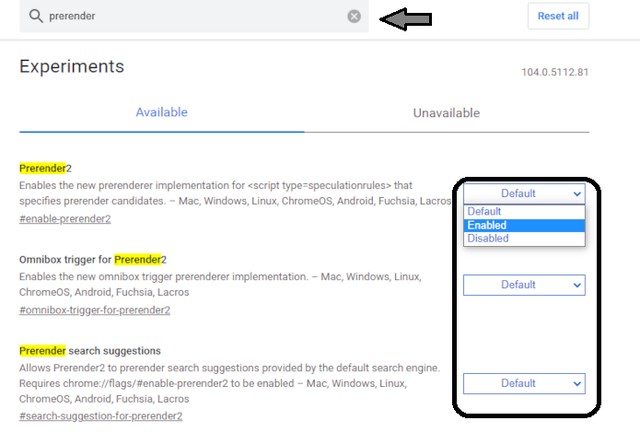Open the #search-suggestion-for-prerender2 link
Viewport: 640px width, 444px height.
[101, 416]
